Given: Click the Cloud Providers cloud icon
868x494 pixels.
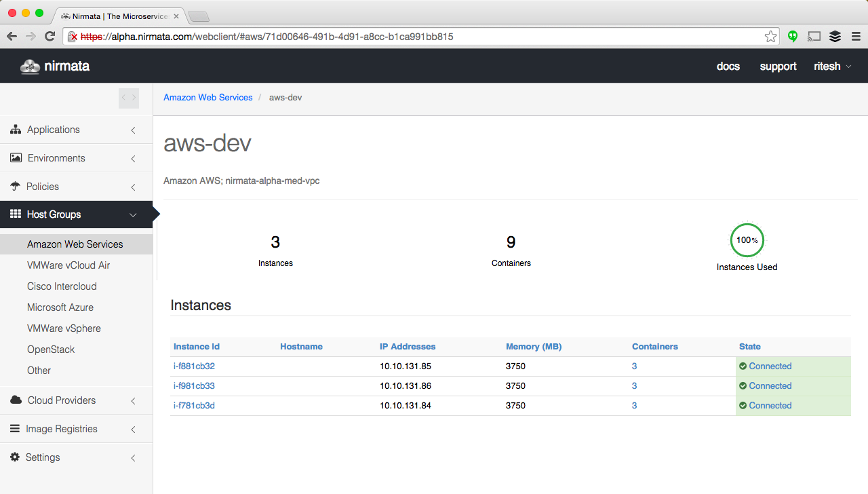Looking at the screenshot, I should (x=16, y=400).
